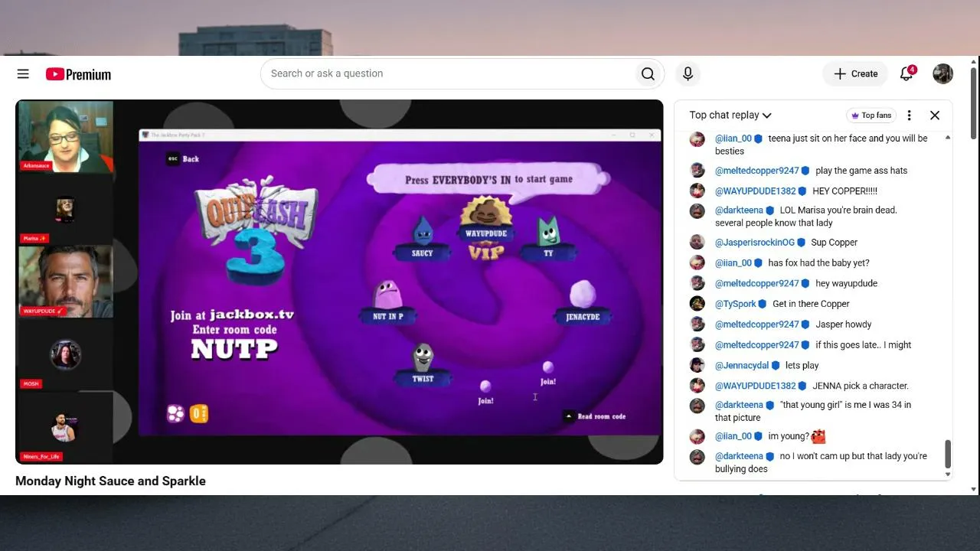Click the member badge next to @TySpork

coord(762,304)
